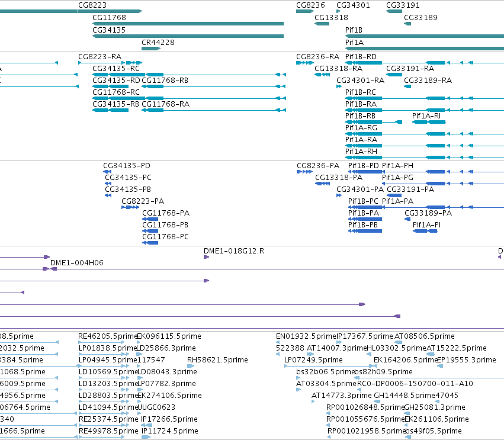Select the CG8223 gene label
The height and width of the screenshot is (440, 504).
(92, 5)
